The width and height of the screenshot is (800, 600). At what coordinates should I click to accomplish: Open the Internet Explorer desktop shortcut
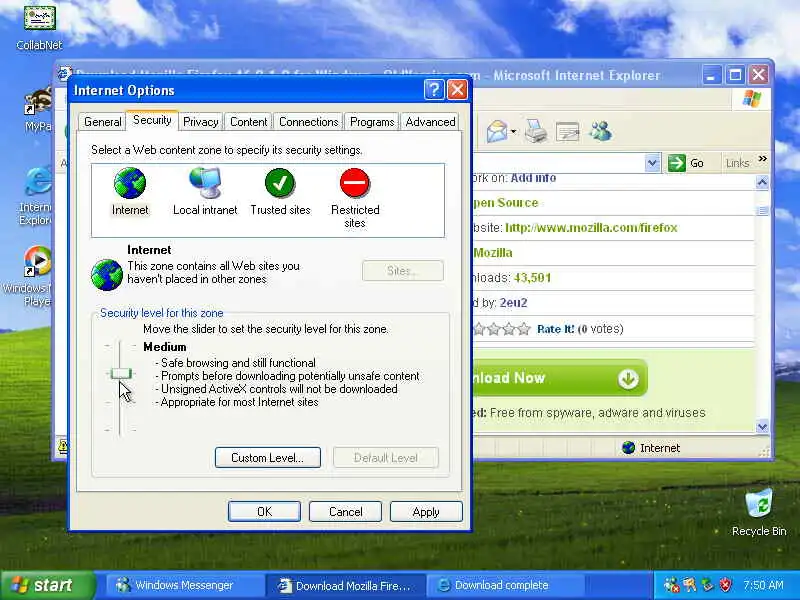coord(39,181)
